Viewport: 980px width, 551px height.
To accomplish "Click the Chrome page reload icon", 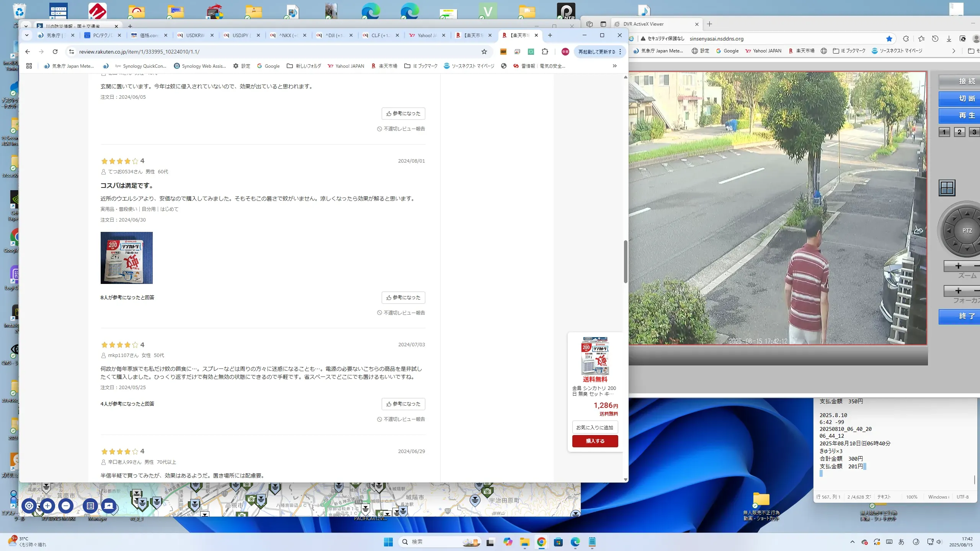I will point(55,52).
